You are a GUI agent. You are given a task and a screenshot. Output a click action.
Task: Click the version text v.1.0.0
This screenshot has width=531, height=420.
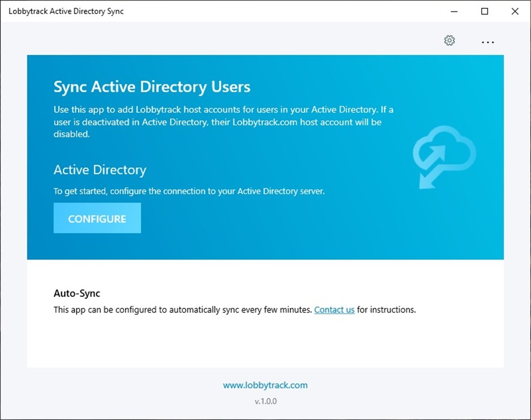[265, 402]
